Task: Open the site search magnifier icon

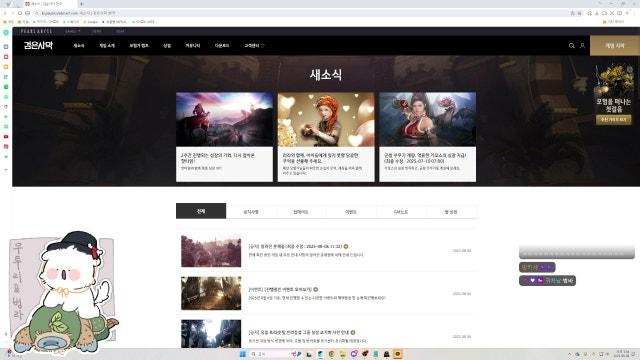Action: point(571,46)
